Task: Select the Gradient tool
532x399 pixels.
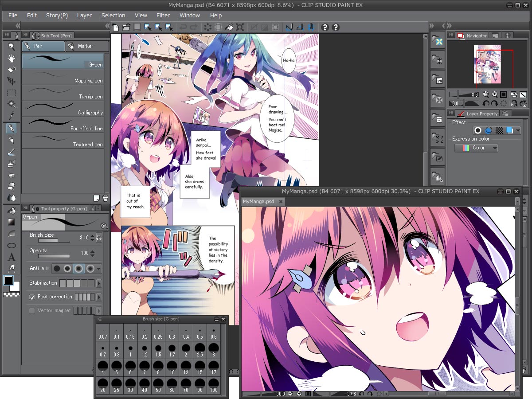Action: 11,222
